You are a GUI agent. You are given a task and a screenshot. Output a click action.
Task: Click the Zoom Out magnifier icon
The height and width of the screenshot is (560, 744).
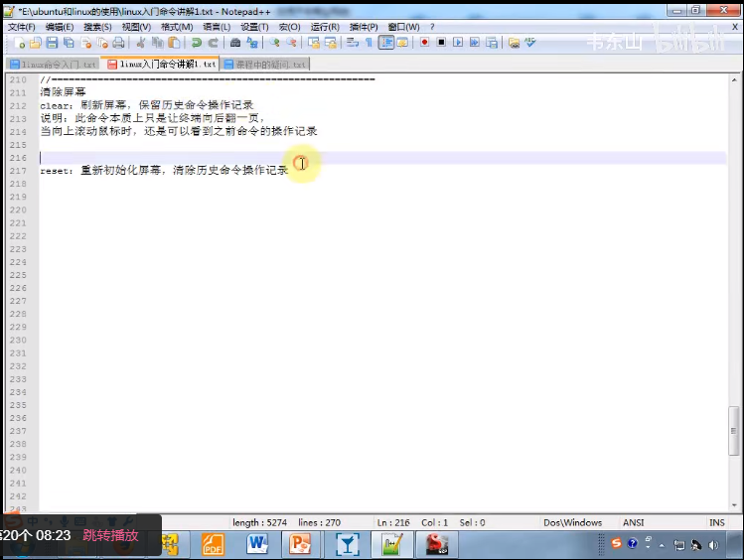coord(291,43)
